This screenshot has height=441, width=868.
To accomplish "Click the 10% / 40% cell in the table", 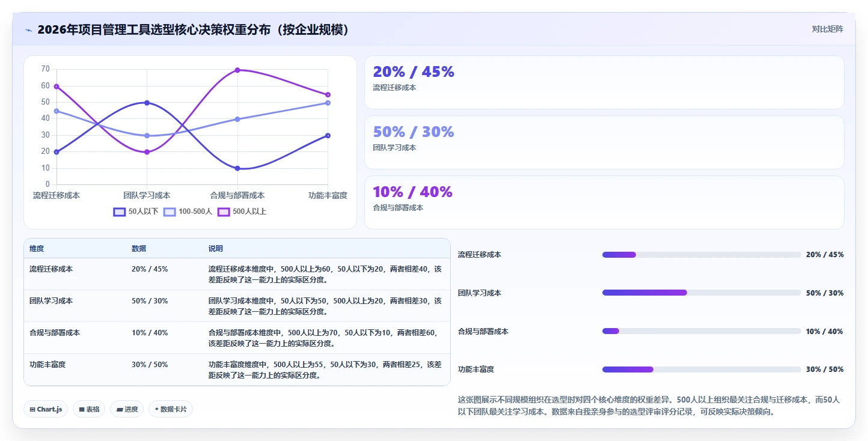I will [x=150, y=333].
